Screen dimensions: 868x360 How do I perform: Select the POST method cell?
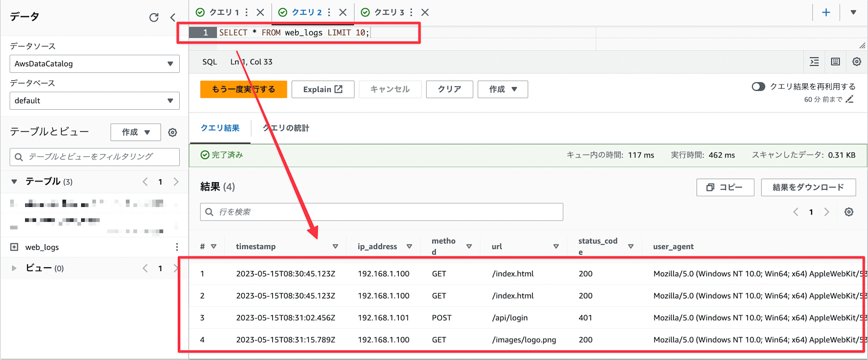[x=441, y=317]
